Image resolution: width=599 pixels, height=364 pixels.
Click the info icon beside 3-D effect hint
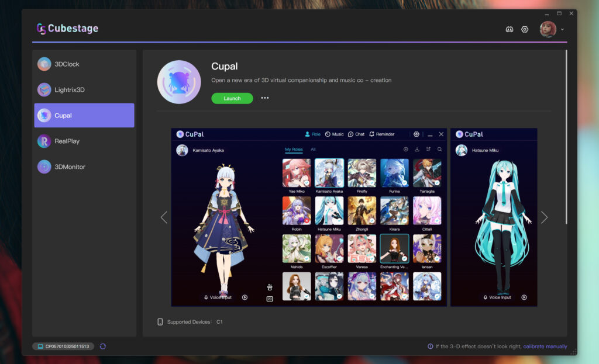pos(430,346)
